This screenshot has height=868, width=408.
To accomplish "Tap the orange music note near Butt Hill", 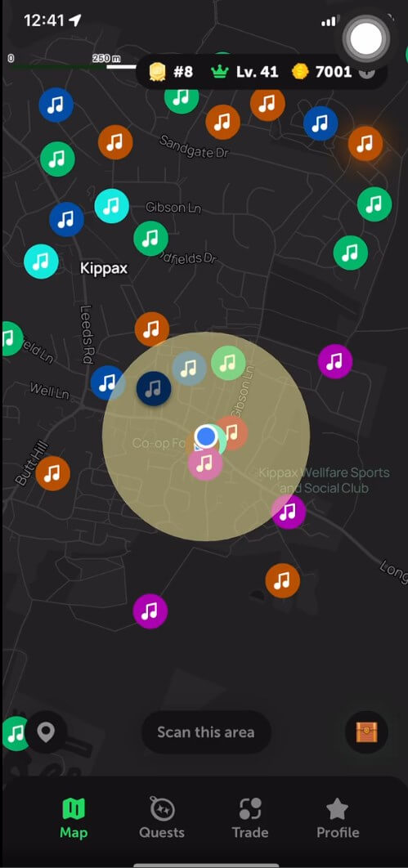I will pos(53,473).
